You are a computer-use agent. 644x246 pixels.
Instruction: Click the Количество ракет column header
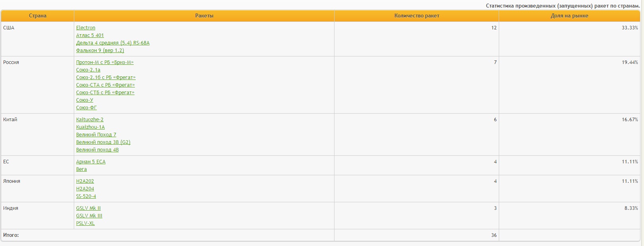coord(417,16)
